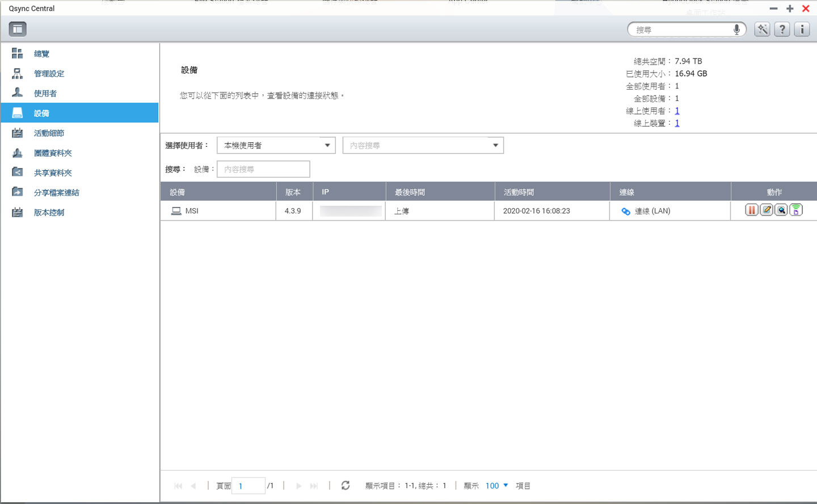The image size is (817, 504).
Task: Click the page number input field
Action: tap(249, 486)
